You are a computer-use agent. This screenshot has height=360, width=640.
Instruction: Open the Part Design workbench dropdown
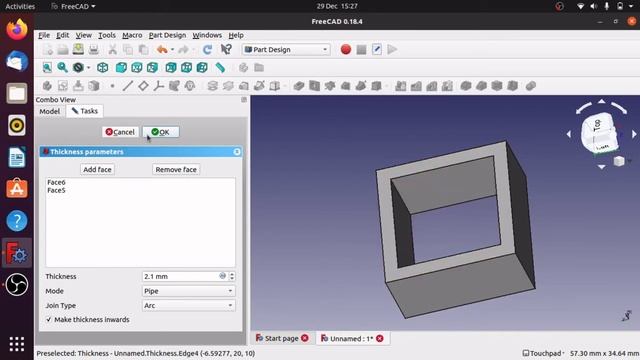[286, 49]
